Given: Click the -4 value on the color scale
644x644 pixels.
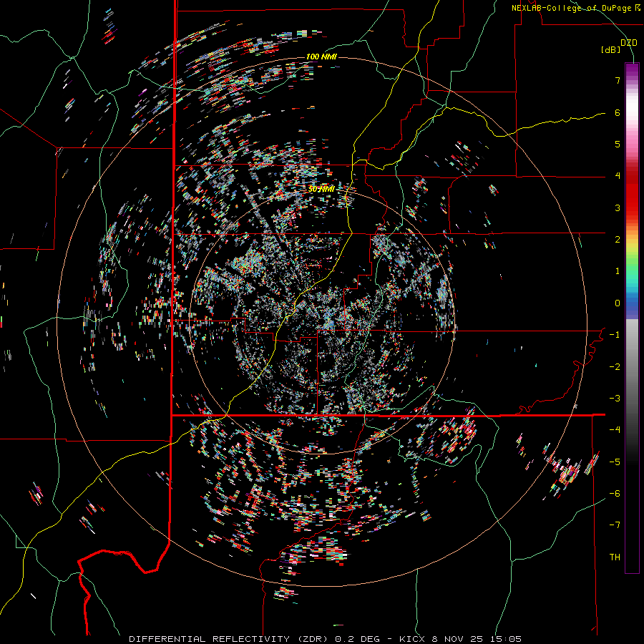Looking at the screenshot, I should [x=615, y=429].
